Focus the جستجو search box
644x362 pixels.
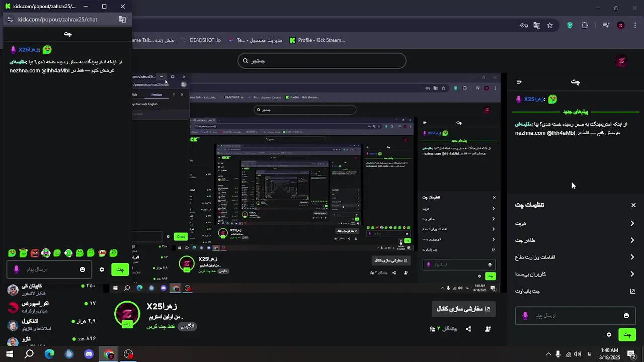321,61
